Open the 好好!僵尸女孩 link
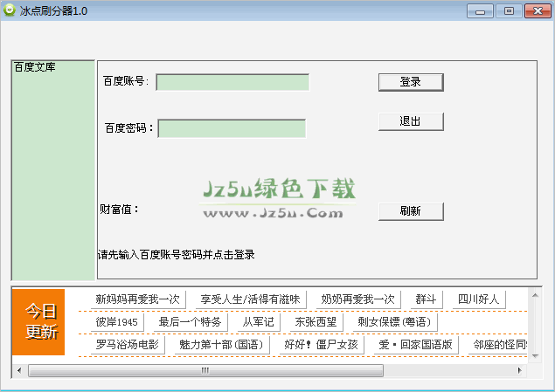The height and width of the screenshot is (392, 555). click(321, 345)
